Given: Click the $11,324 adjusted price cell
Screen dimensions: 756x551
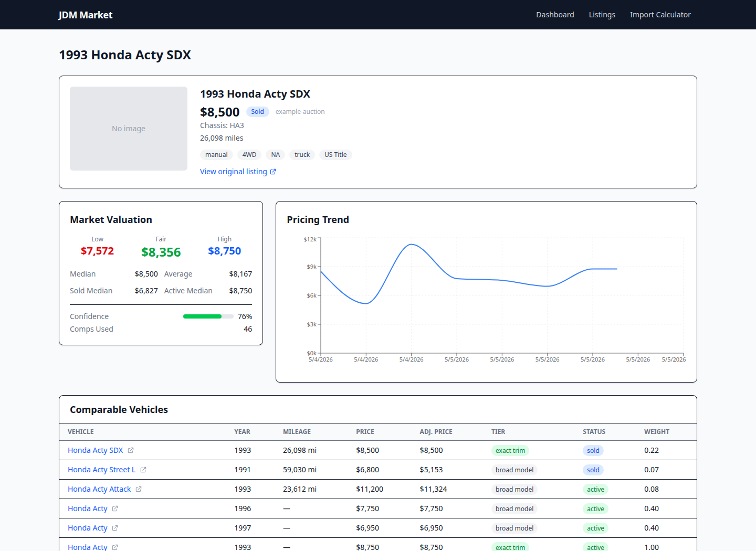Looking at the screenshot, I should tap(433, 489).
